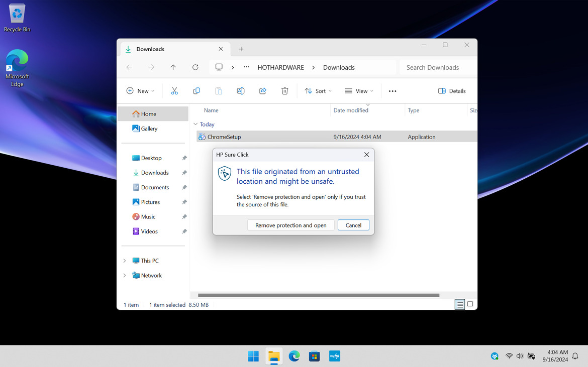Switch to details list view icon
The width and height of the screenshot is (588, 367).
pos(460,304)
